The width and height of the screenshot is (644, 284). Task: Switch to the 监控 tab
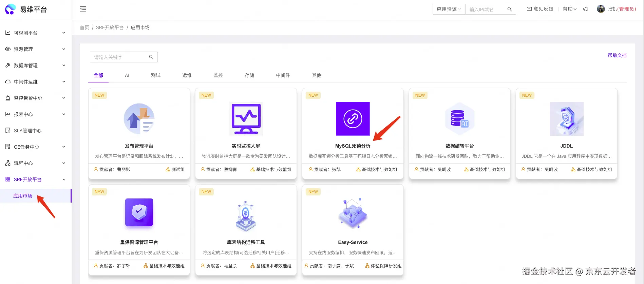[218, 75]
